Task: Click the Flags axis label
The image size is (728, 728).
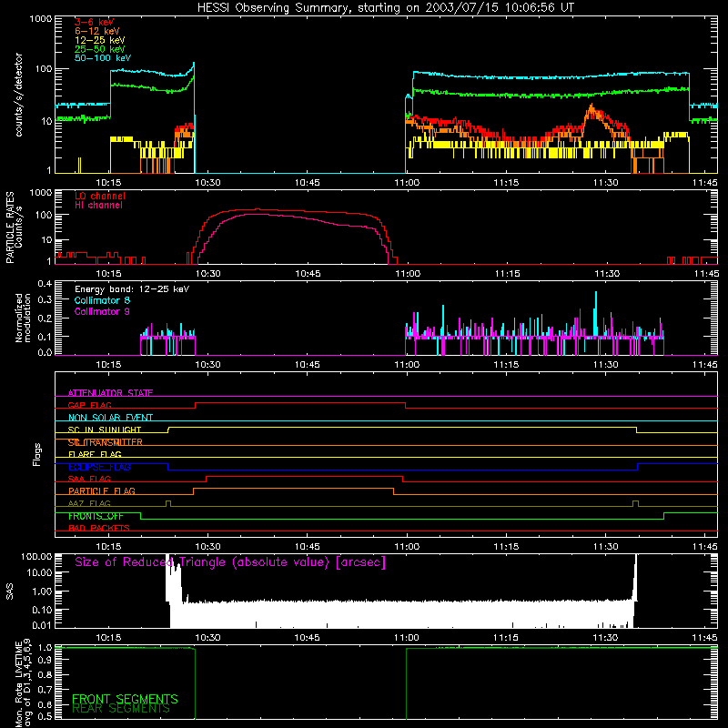Action: 37,454
